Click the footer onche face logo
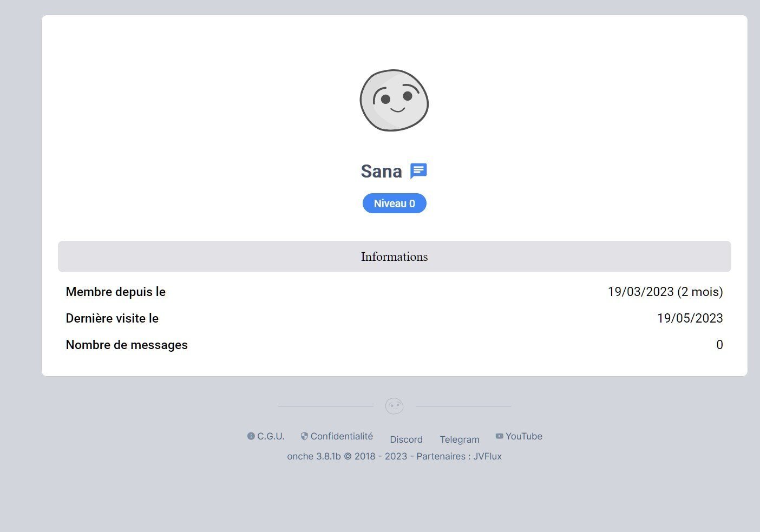The width and height of the screenshot is (760, 532). pyautogui.click(x=394, y=406)
